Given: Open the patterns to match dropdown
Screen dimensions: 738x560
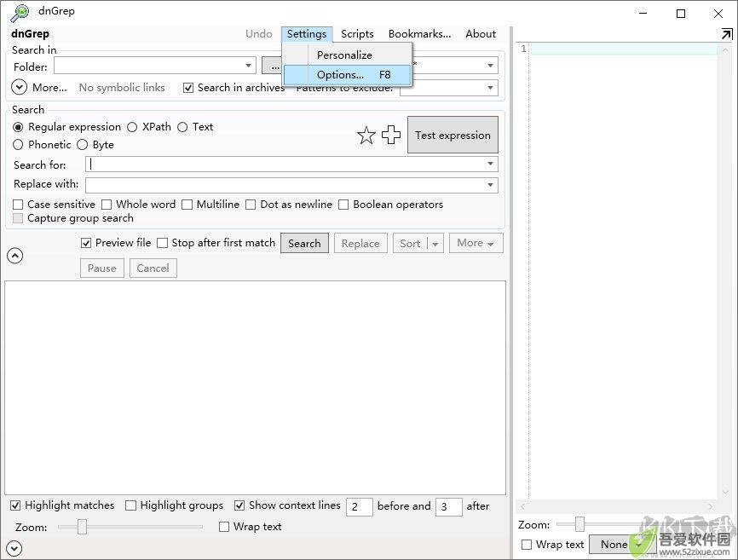Looking at the screenshot, I should click(490, 66).
